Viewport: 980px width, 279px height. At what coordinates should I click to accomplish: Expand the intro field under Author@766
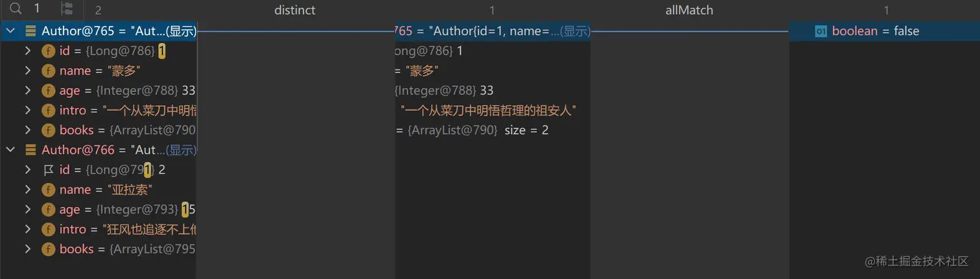pyautogui.click(x=28, y=229)
